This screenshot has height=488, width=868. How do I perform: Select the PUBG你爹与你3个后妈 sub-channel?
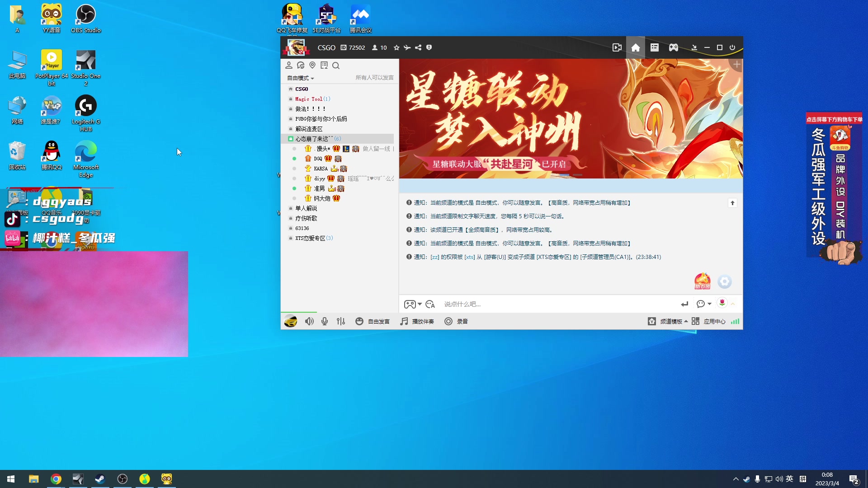[321, 119]
